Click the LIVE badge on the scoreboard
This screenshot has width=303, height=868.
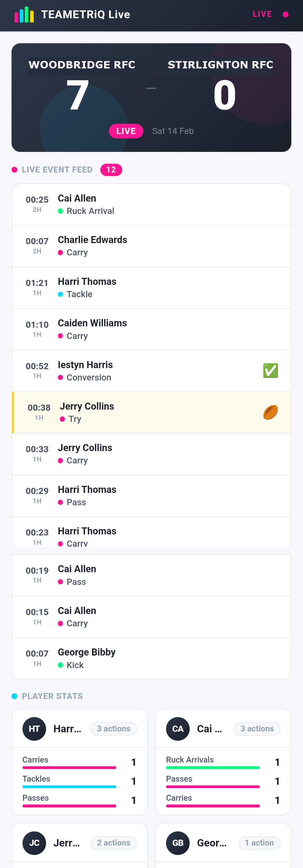tap(126, 131)
